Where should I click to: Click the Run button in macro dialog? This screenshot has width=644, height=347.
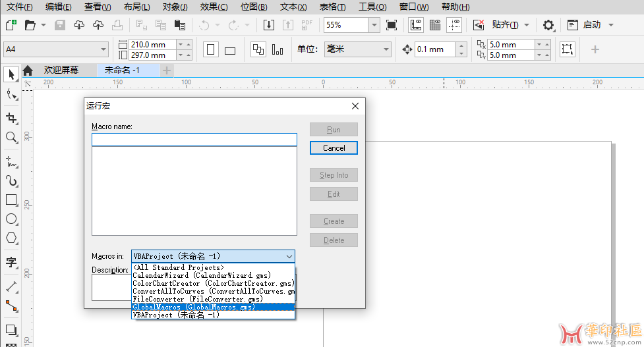(334, 130)
